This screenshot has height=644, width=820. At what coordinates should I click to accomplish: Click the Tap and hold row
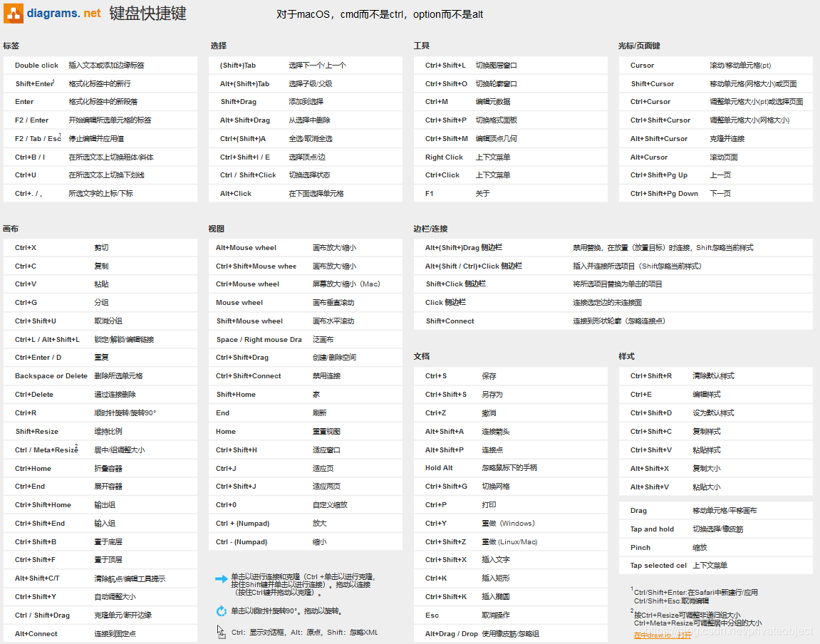[715, 529]
